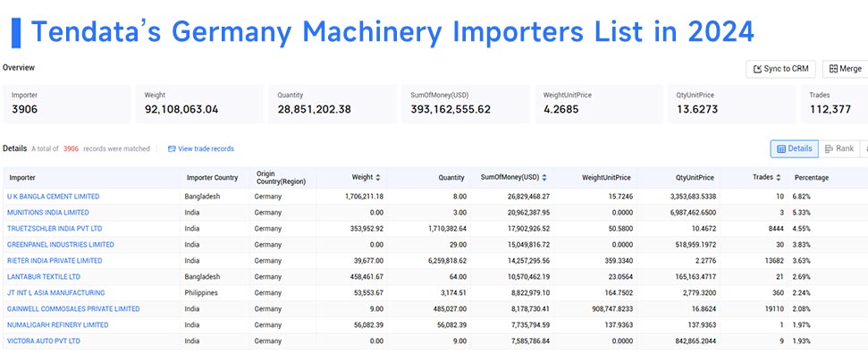Click the 6,259,818.62 quantity cell
The width and height of the screenshot is (868, 362).
(446, 261)
